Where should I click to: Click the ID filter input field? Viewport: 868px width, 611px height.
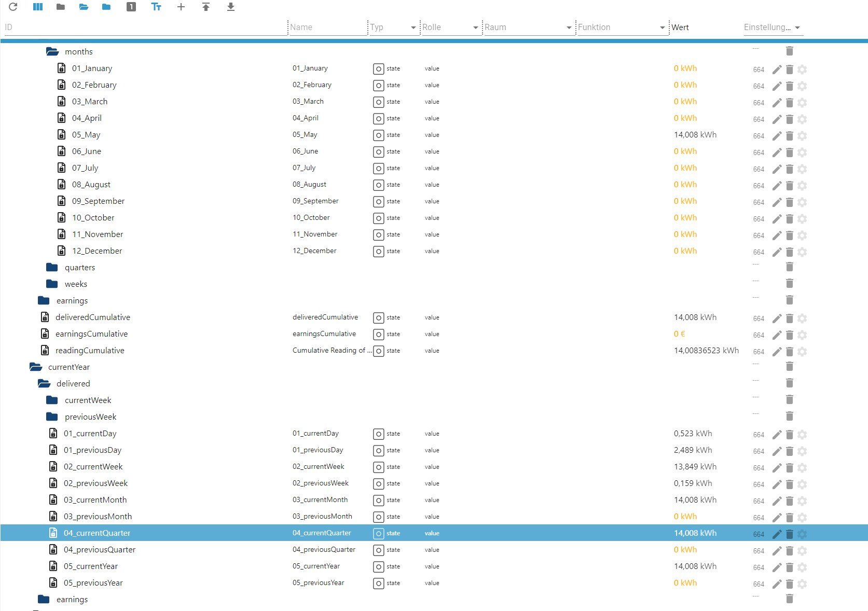point(145,27)
